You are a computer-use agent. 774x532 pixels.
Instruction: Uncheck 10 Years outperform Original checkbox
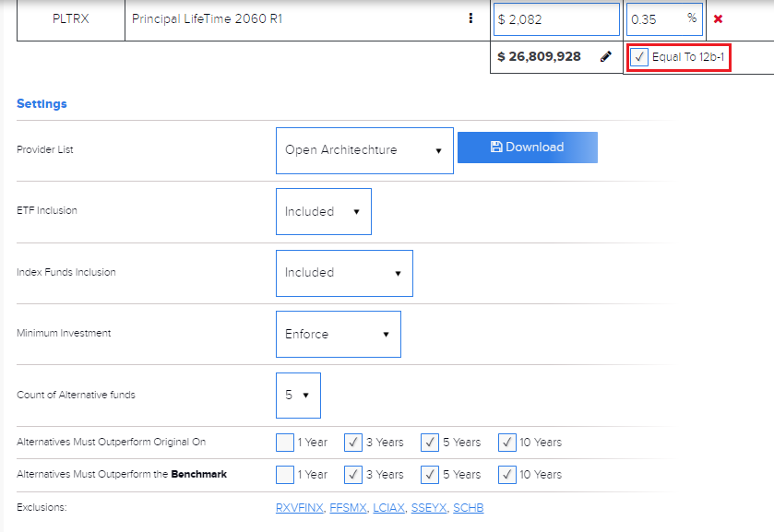click(506, 443)
